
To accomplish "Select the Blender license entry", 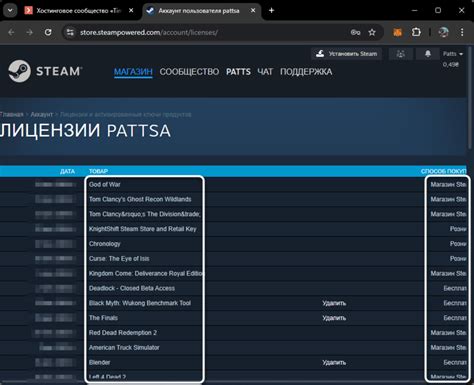I will (99, 362).
